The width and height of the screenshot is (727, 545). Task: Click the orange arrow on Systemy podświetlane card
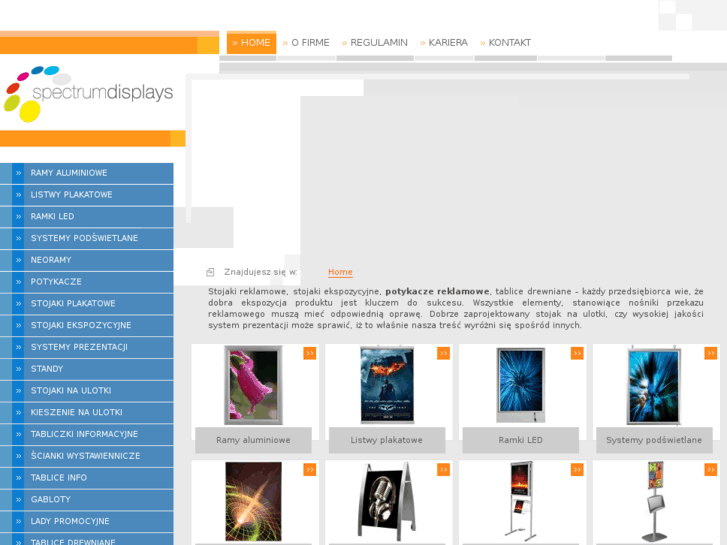coord(710,353)
